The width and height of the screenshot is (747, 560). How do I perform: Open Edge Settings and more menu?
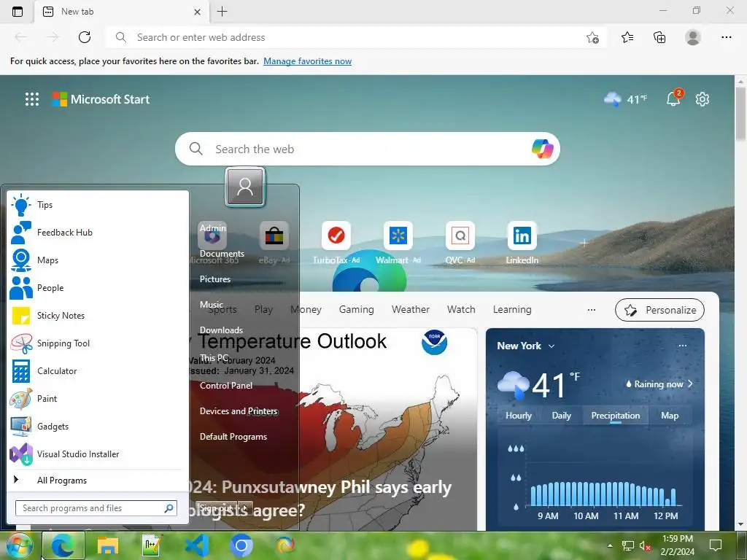click(x=726, y=37)
